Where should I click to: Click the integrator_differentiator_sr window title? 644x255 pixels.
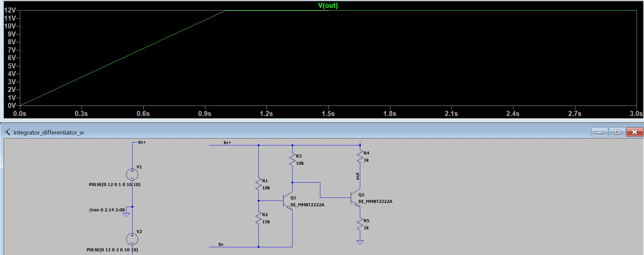[49, 132]
